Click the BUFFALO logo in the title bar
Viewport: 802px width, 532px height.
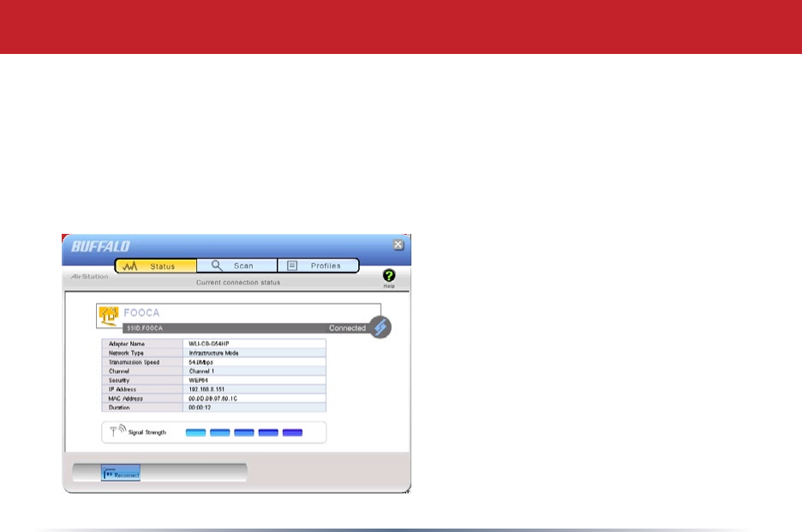point(101,247)
